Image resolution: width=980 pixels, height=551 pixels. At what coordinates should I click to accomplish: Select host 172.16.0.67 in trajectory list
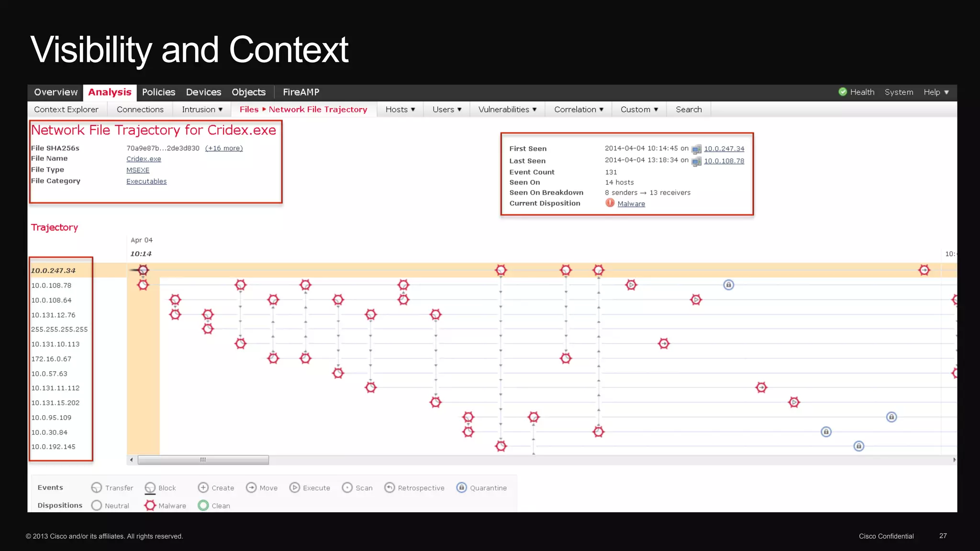pyautogui.click(x=51, y=359)
